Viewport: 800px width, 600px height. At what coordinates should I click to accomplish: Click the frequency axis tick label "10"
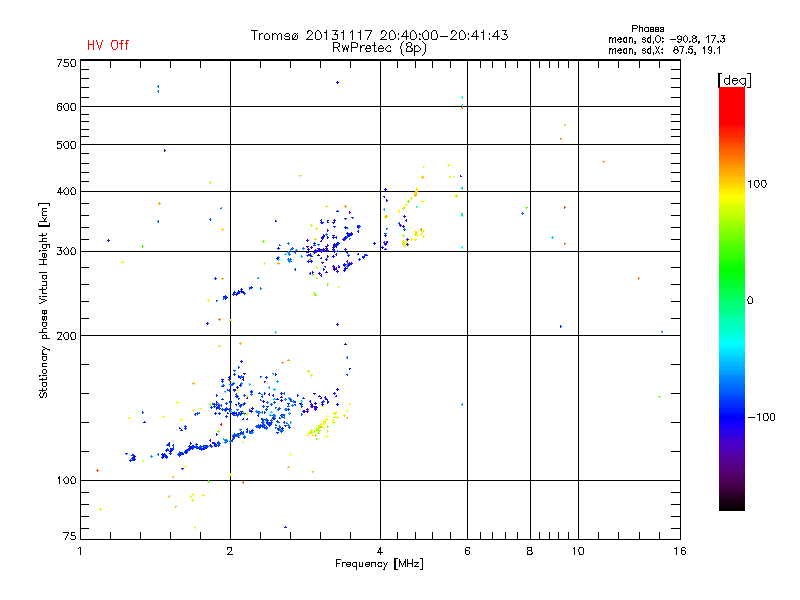pyautogui.click(x=578, y=551)
